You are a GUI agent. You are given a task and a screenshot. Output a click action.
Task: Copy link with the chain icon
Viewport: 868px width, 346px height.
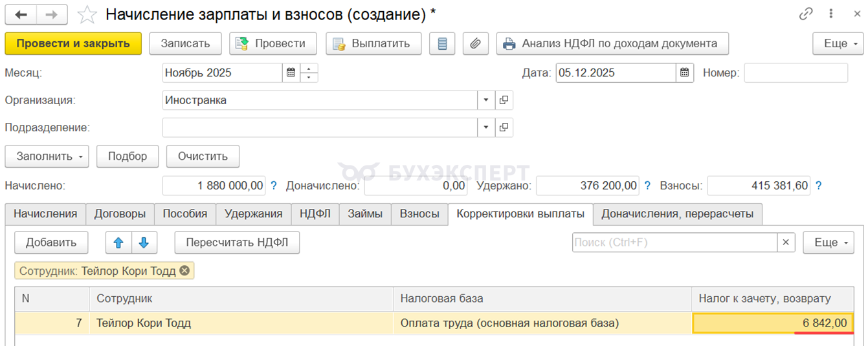click(x=806, y=14)
